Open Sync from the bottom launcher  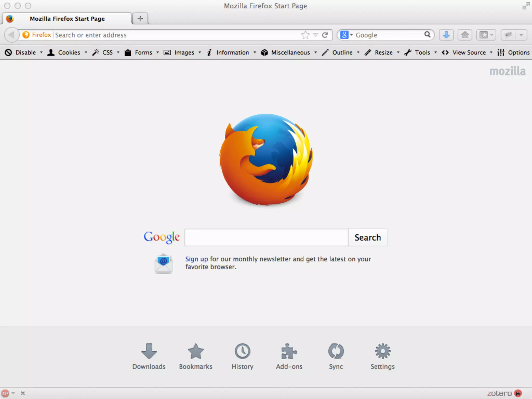click(x=336, y=351)
